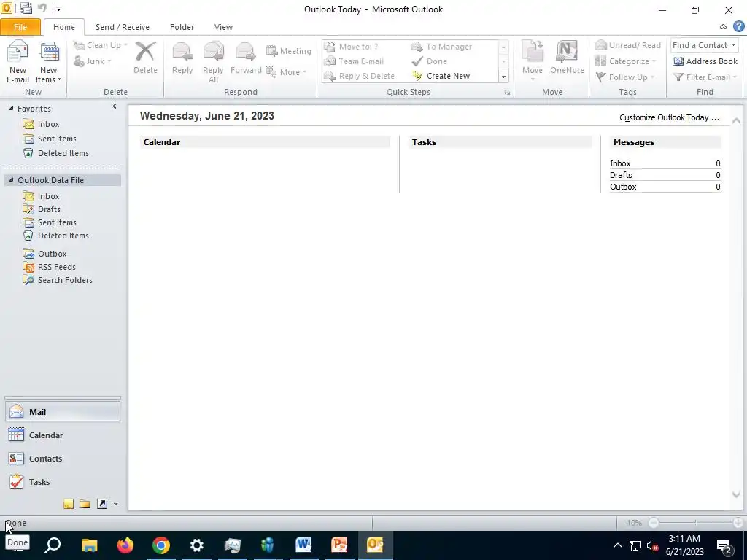Image resolution: width=747 pixels, height=560 pixels.
Task: Click the zoom in plus button
Action: point(738,523)
